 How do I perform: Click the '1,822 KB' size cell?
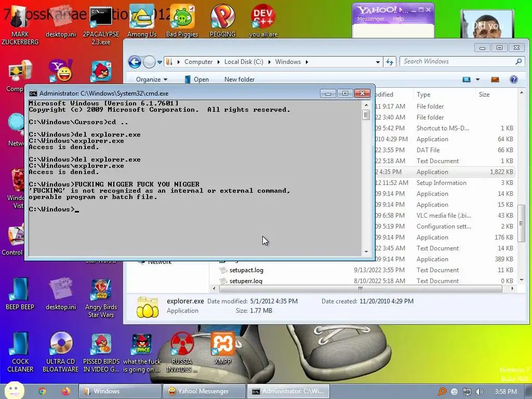pos(501,172)
